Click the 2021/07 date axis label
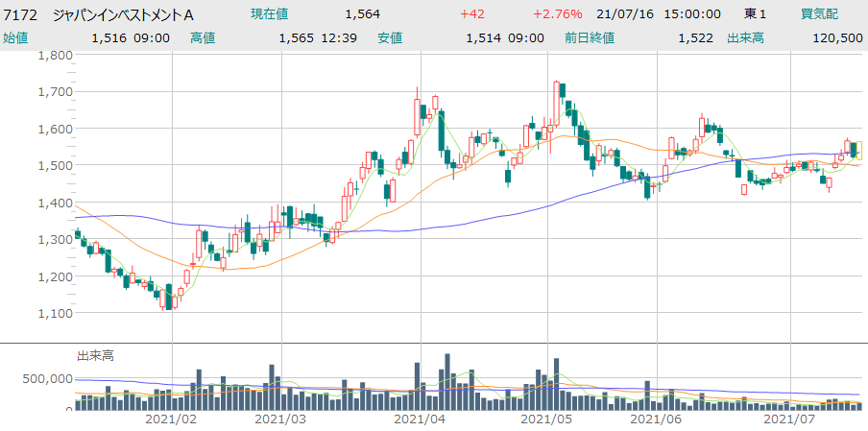The width and height of the screenshot is (868, 431). (788, 419)
